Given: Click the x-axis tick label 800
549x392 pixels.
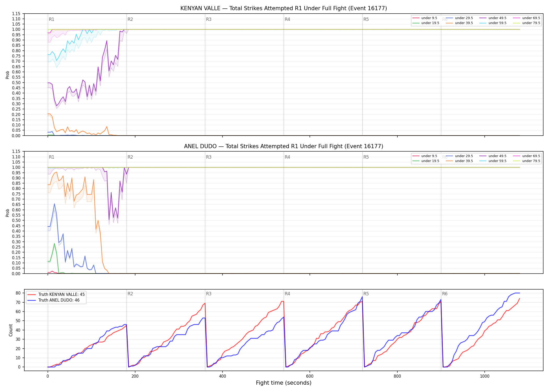Looking at the screenshot, I should coord(397,376).
